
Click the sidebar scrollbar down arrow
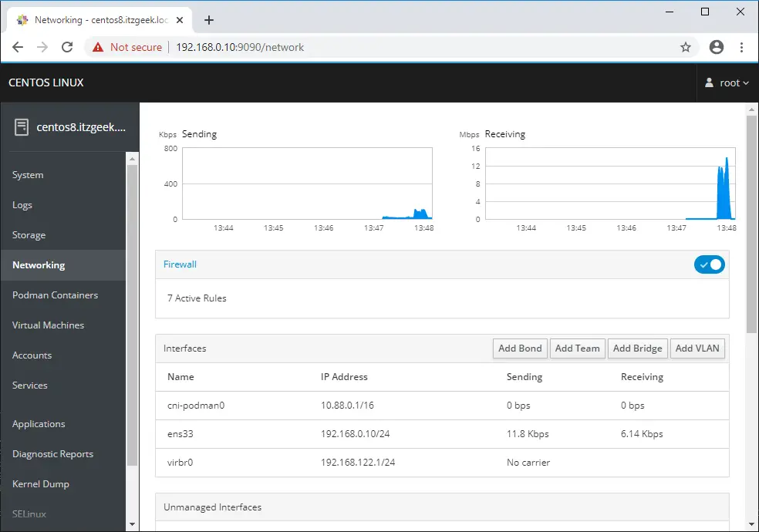pyautogui.click(x=132, y=524)
